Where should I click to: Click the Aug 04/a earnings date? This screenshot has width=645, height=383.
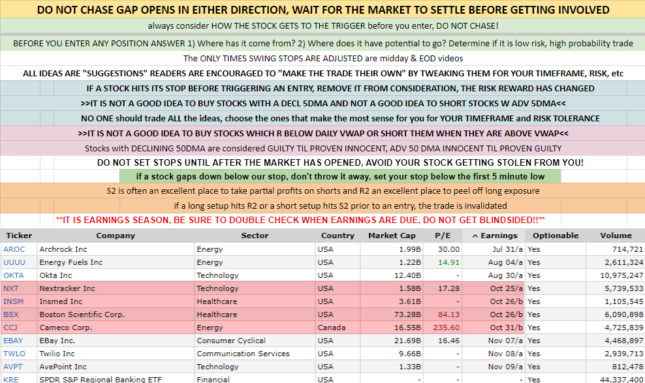[506, 262]
